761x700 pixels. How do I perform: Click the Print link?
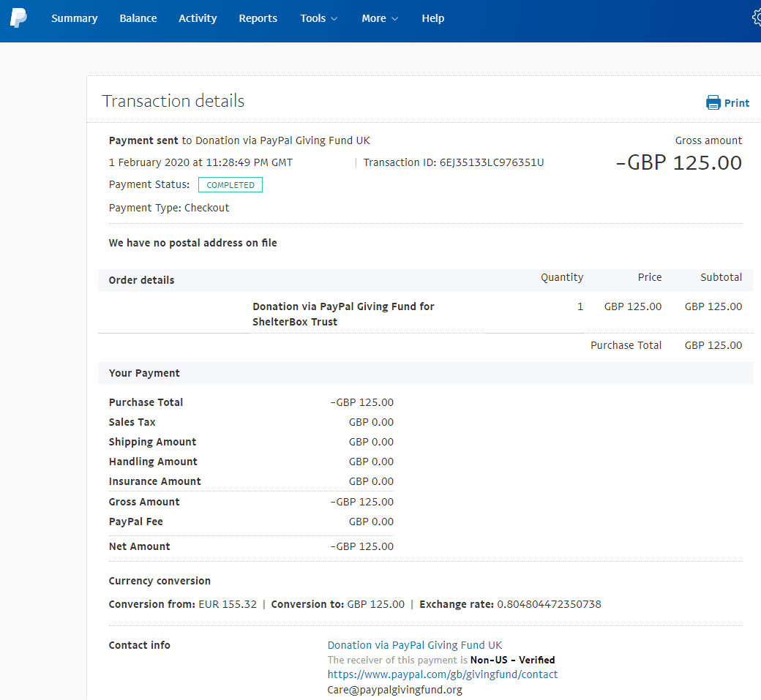point(736,103)
